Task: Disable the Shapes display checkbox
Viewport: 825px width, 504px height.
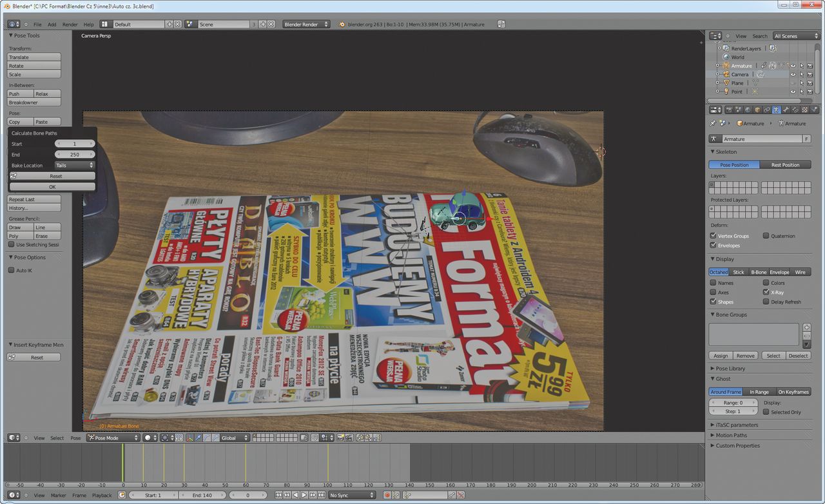Action: (x=713, y=302)
